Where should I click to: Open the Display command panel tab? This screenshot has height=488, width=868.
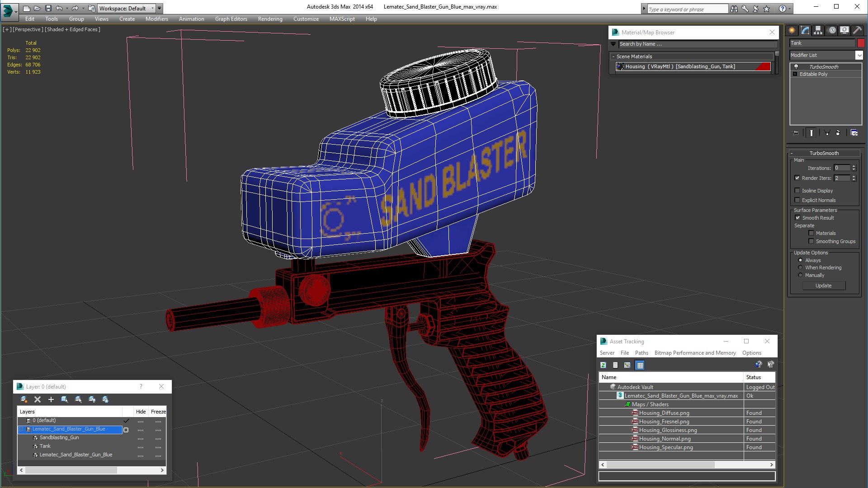click(844, 30)
